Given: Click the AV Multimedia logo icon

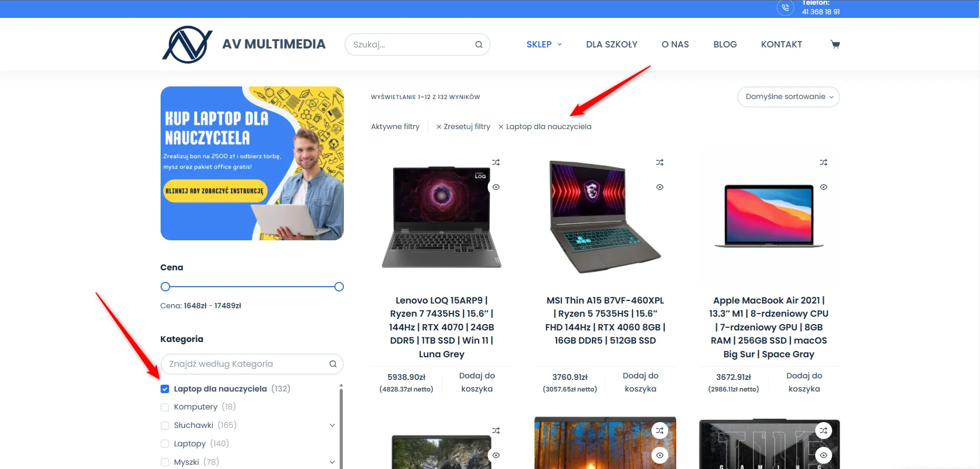Looking at the screenshot, I should (187, 44).
